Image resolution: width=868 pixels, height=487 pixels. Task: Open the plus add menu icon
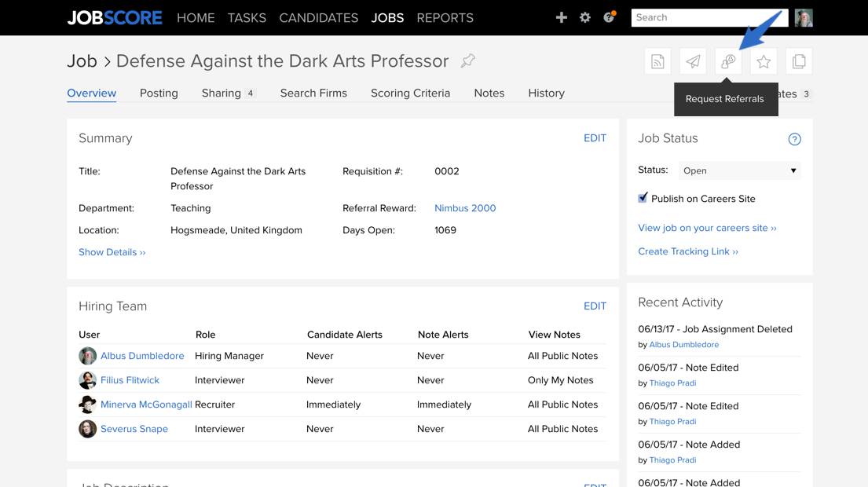(x=562, y=18)
